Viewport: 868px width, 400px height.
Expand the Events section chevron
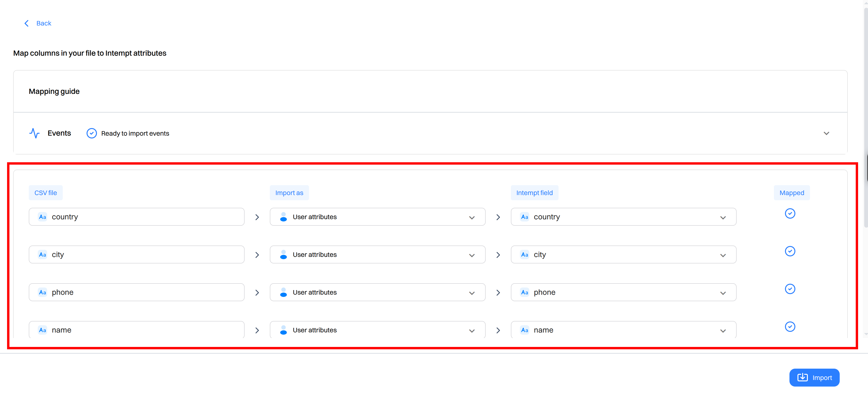coord(826,133)
